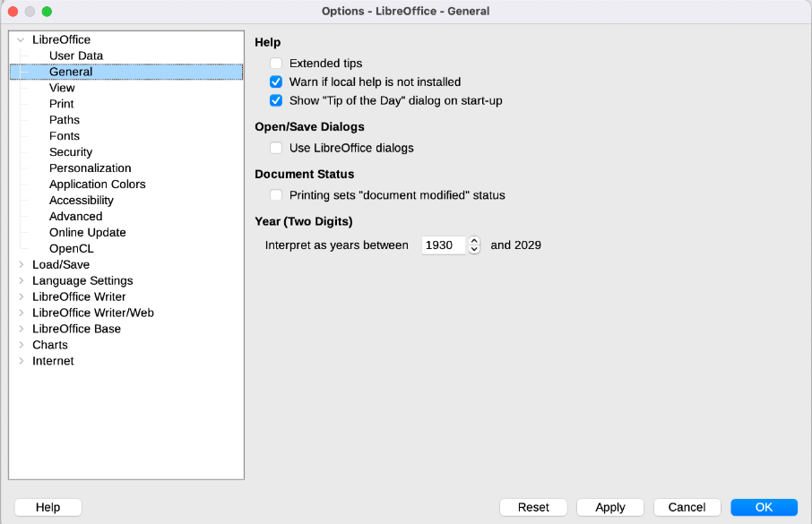
Task: Click the 1930 year input field
Action: tap(444, 245)
